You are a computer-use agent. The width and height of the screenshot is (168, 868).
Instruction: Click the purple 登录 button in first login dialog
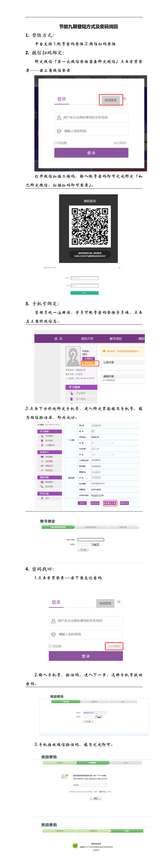[91, 153]
